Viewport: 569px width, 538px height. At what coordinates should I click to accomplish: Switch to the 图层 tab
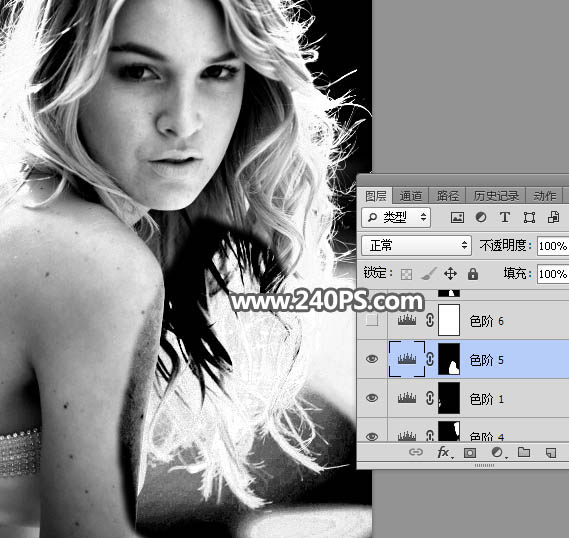click(376, 196)
